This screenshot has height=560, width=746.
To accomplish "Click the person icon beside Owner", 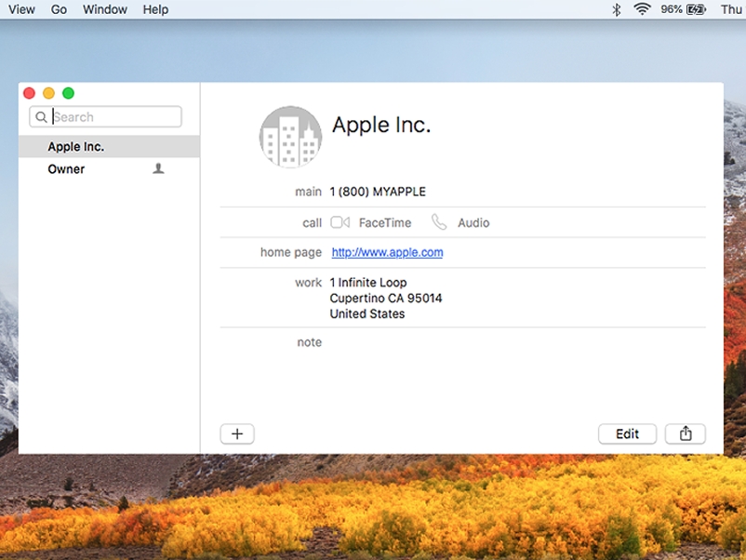I will click(x=158, y=168).
